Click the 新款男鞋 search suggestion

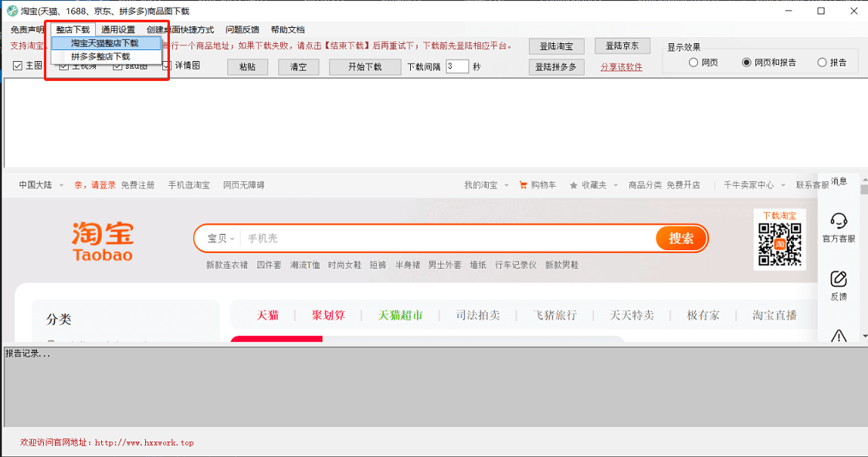[562, 265]
